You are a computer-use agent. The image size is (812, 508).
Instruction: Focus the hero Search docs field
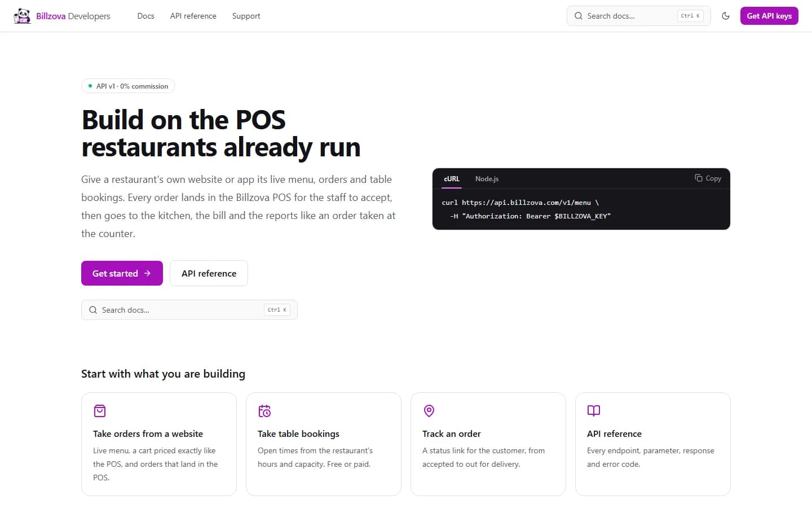pos(189,310)
